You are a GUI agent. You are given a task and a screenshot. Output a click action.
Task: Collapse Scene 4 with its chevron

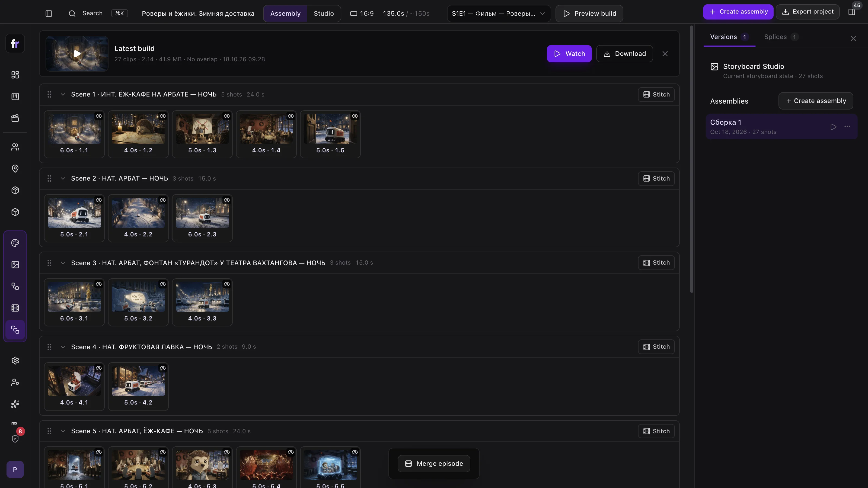point(63,347)
